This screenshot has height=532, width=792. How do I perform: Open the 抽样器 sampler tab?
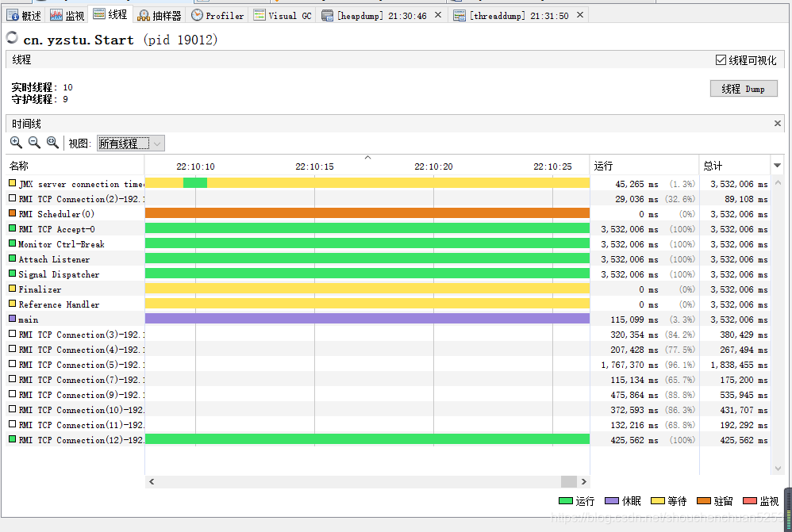tap(160, 16)
